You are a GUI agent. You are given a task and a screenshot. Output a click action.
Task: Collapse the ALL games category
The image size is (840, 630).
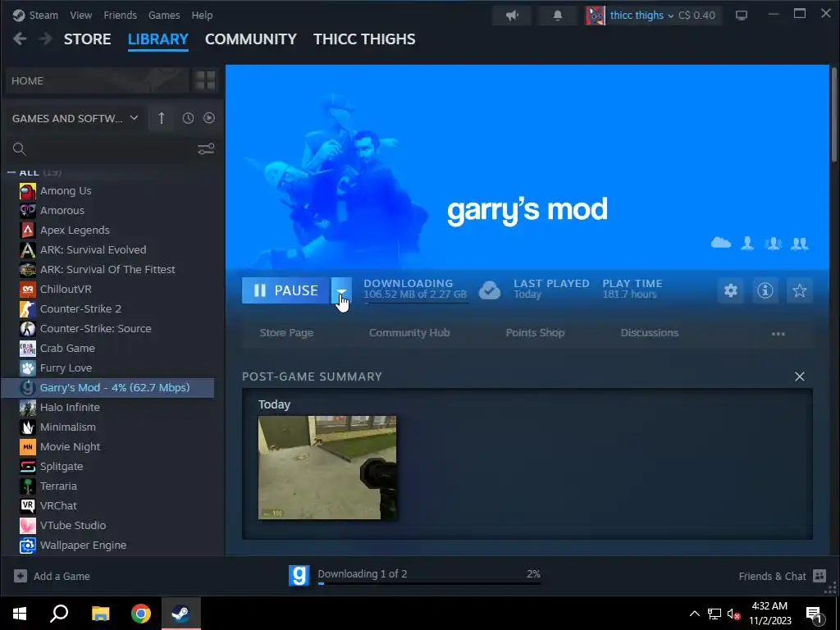click(11, 172)
